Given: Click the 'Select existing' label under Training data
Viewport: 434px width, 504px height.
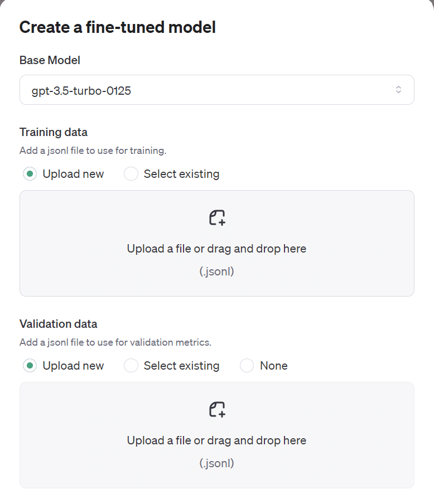Looking at the screenshot, I should [x=181, y=174].
